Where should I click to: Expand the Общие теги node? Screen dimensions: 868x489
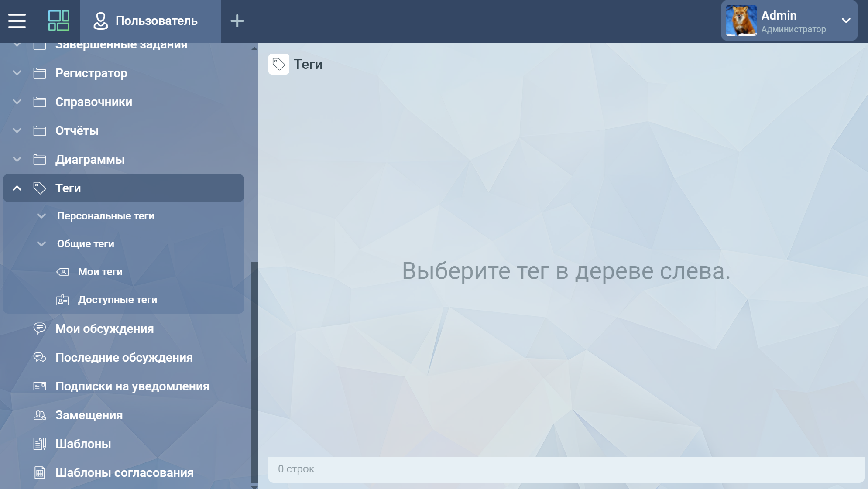coord(41,244)
